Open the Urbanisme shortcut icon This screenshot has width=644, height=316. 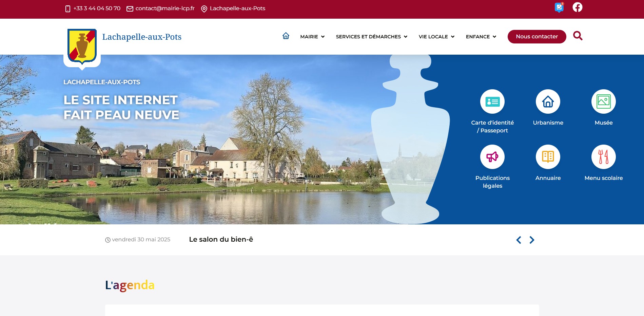548,101
